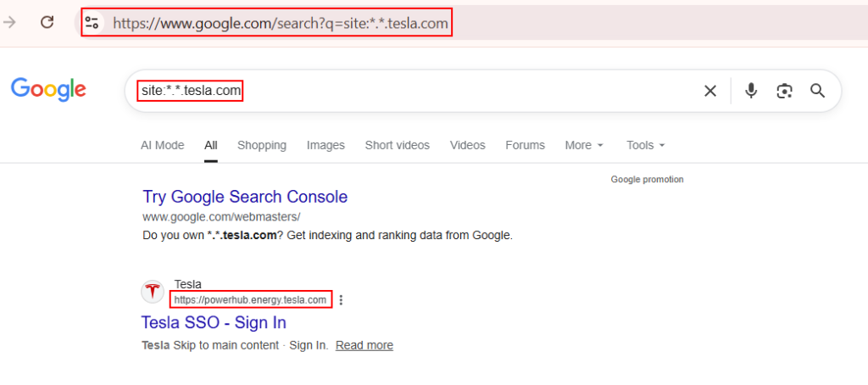The height and width of the screenshot is (385, 868).
Task: Open the three-dot menu beside Tesla result
Action: pos(341,300)
